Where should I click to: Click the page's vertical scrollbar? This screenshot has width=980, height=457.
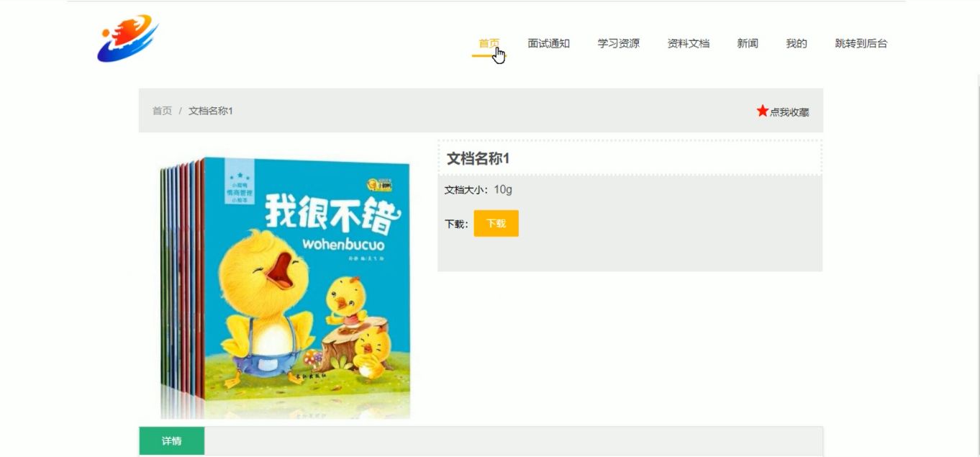(x=977, y=265)
